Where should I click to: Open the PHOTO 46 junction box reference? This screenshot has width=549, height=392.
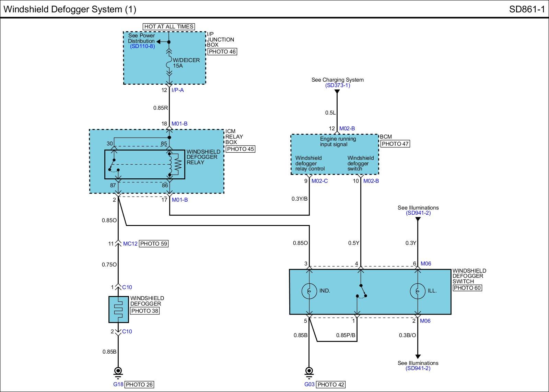222,52
